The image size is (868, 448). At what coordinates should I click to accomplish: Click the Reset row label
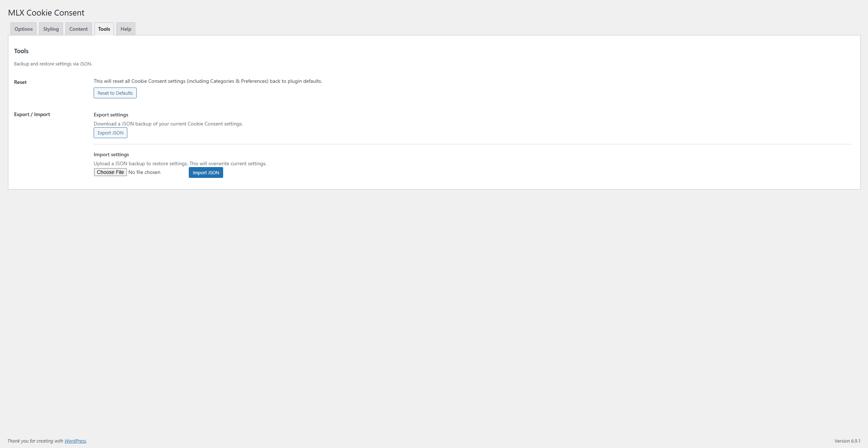click(x=20, y=82)
